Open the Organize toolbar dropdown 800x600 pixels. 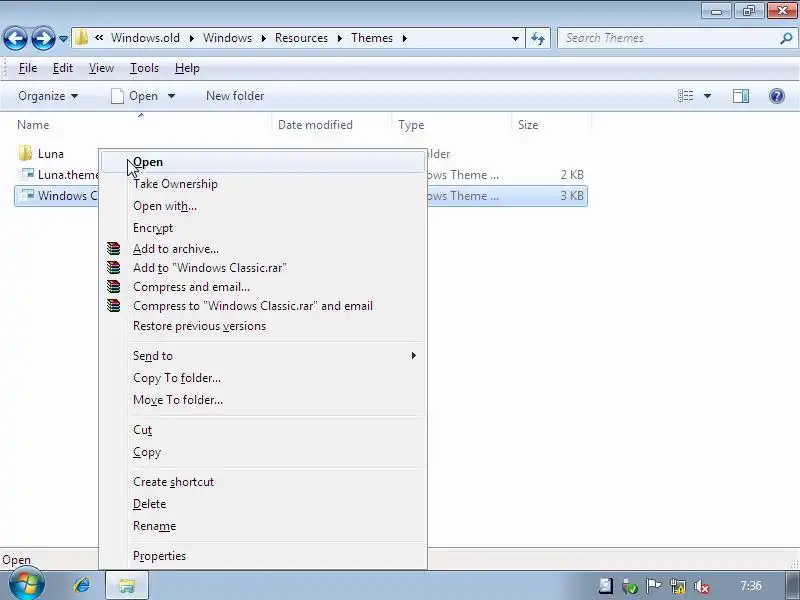(48, 96)
